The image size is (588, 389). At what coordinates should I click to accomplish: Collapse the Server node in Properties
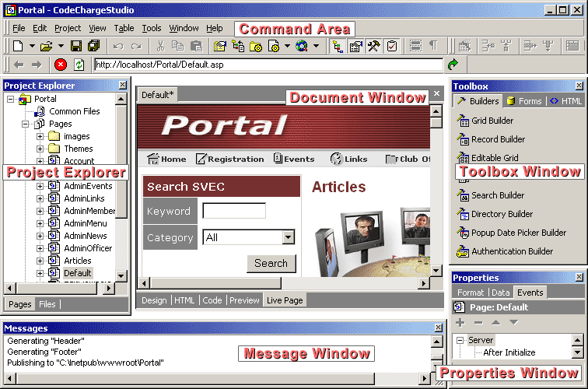[460, 340]
